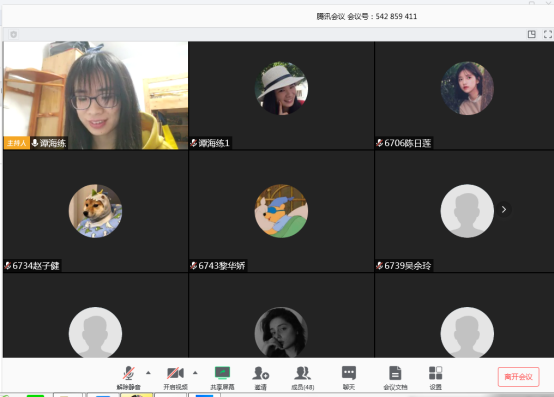Select 6734赵子健 dog avatar tile

pyautogui.click(x=95, y=211)
